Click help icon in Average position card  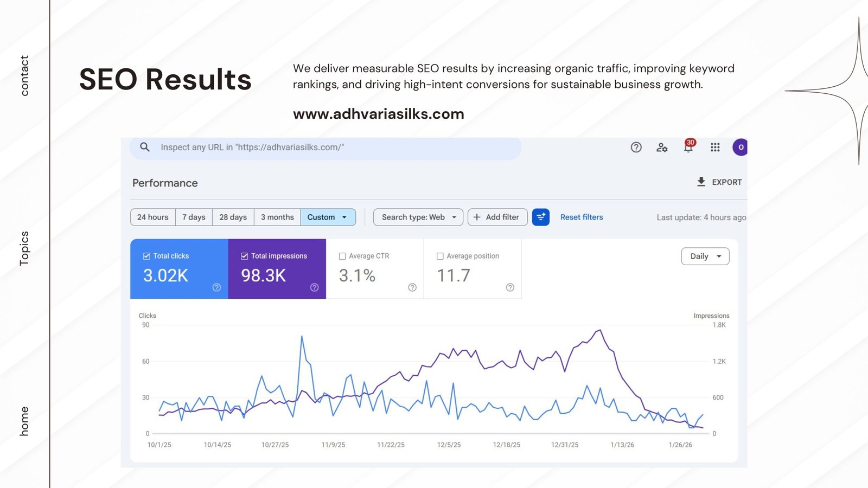pos(510,287)
